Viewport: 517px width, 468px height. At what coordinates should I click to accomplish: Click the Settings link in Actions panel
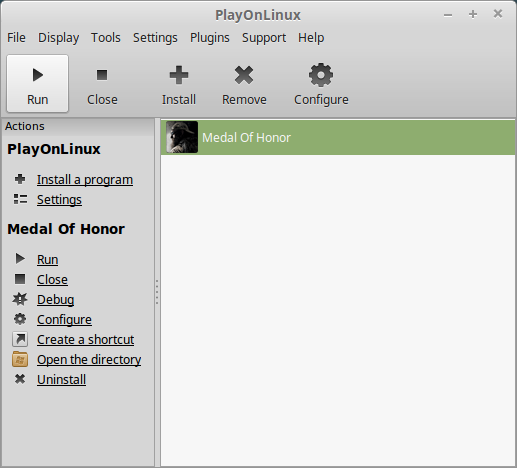(59, 200)
